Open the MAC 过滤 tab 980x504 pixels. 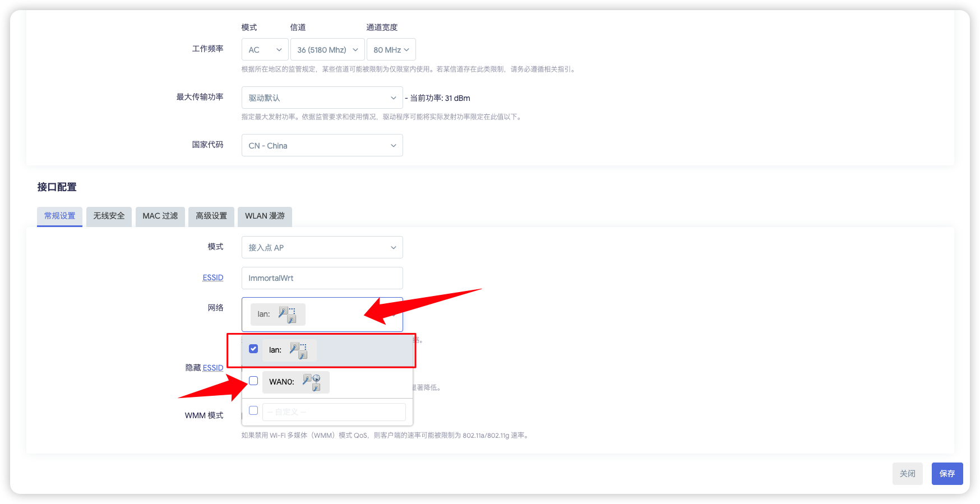point(160,216)
